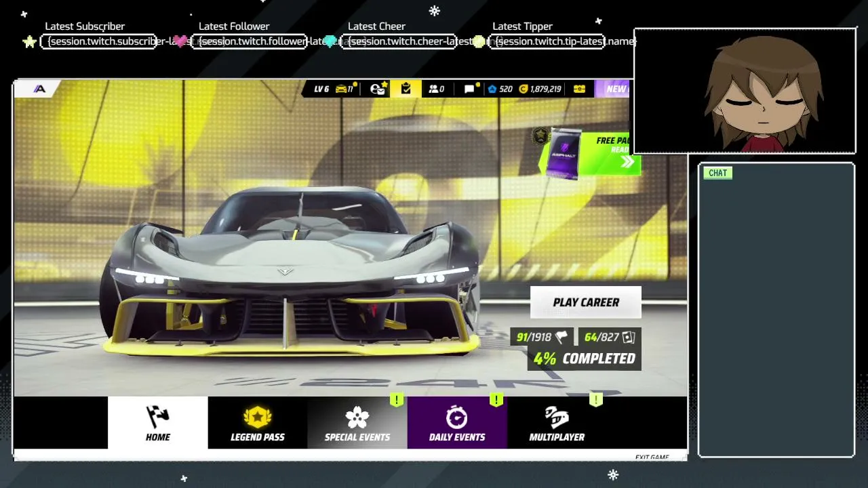Click the gold credits coin icon

524,89
